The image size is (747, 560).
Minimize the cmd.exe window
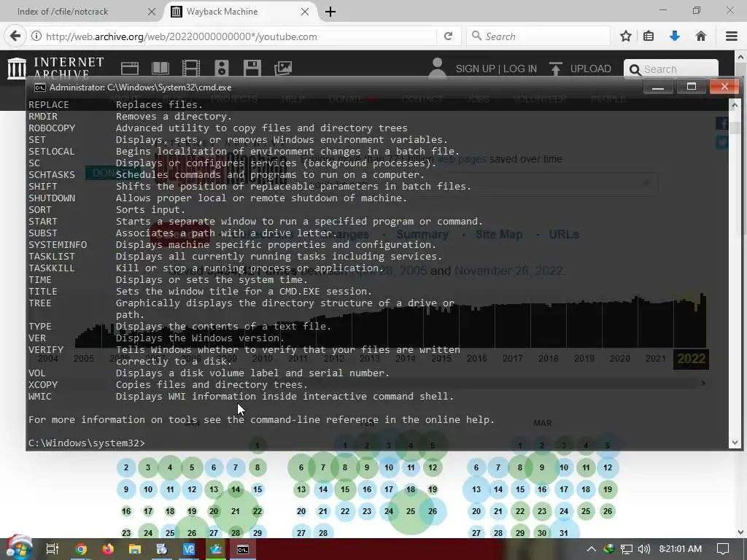coord(658,87)
